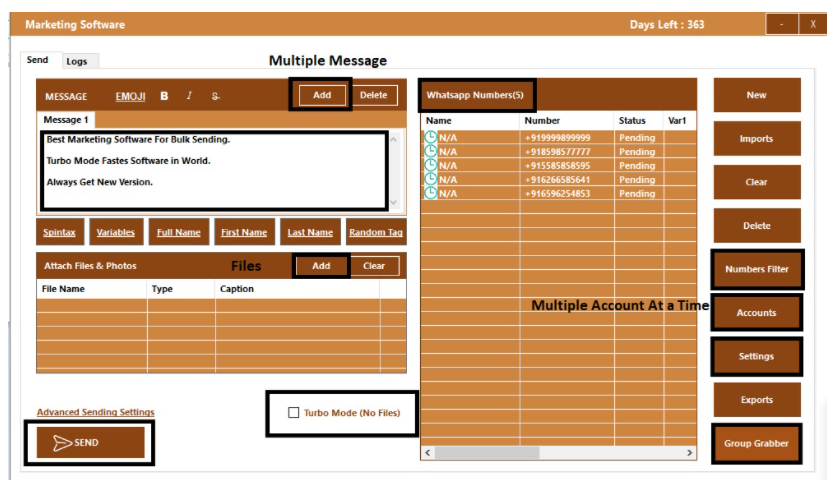Click clock icon beside +916266585641
This screenshot has height=480, width=827.
point(431,179)
